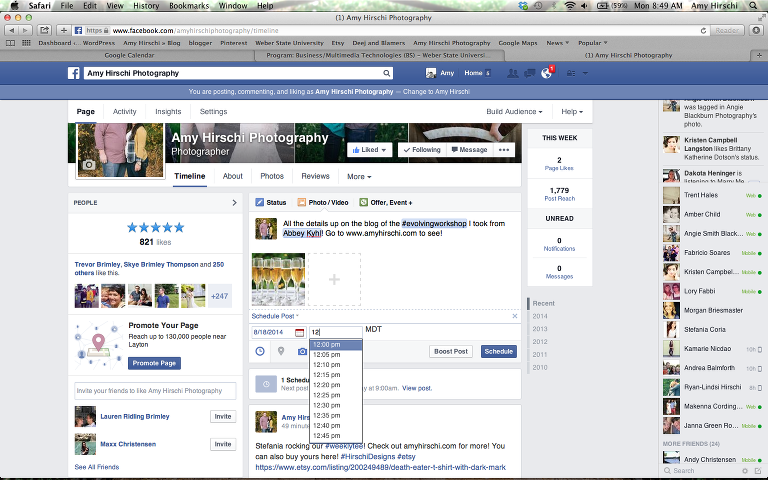The width and height of the screenshot is (768, 480).
Task: Open account menu arrow in Facebook header
Action: click(585, 73)
